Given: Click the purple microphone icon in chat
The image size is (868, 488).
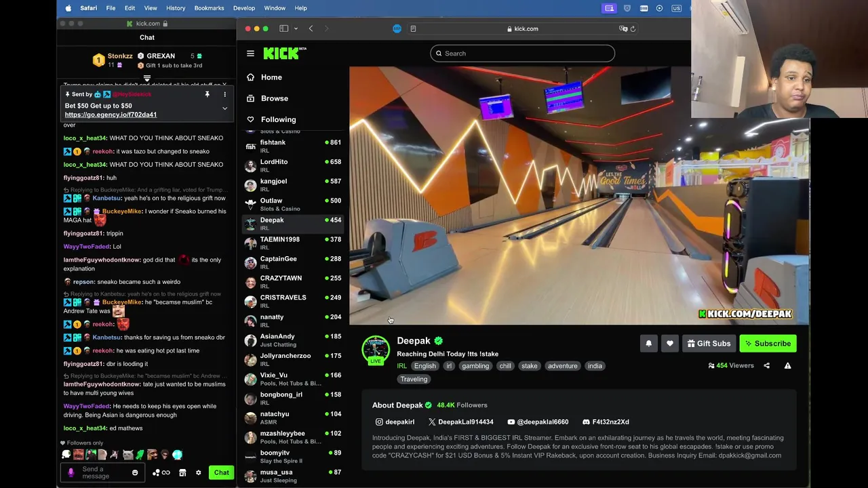Looking at the screenshot, I should point(71,472).
